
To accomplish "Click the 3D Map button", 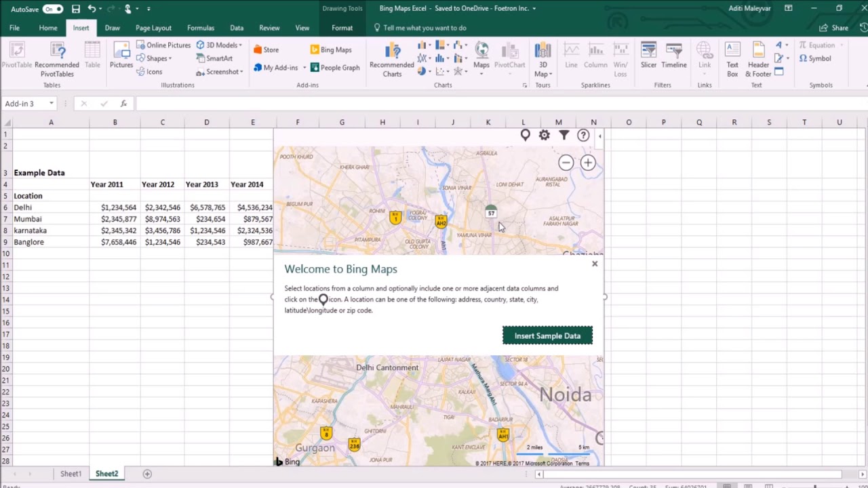I will pos(542,60).
